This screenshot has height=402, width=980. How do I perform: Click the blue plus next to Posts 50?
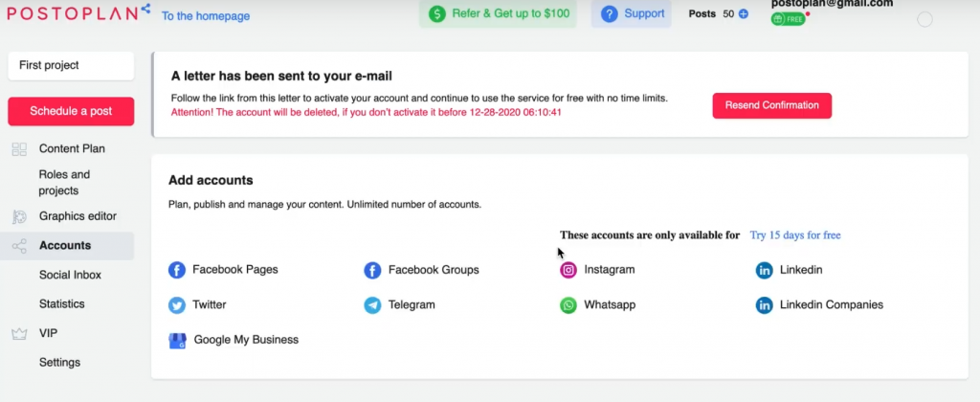click(x=743, y=13)
